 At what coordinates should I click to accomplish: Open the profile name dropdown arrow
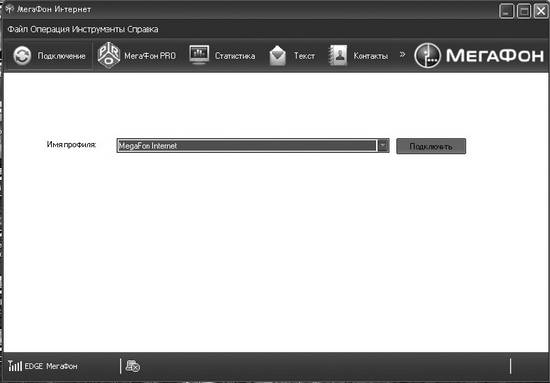coord(383,145)
